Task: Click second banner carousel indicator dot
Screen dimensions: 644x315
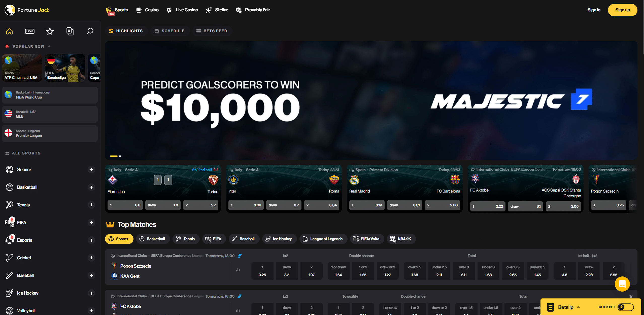Action: point(120,156)
